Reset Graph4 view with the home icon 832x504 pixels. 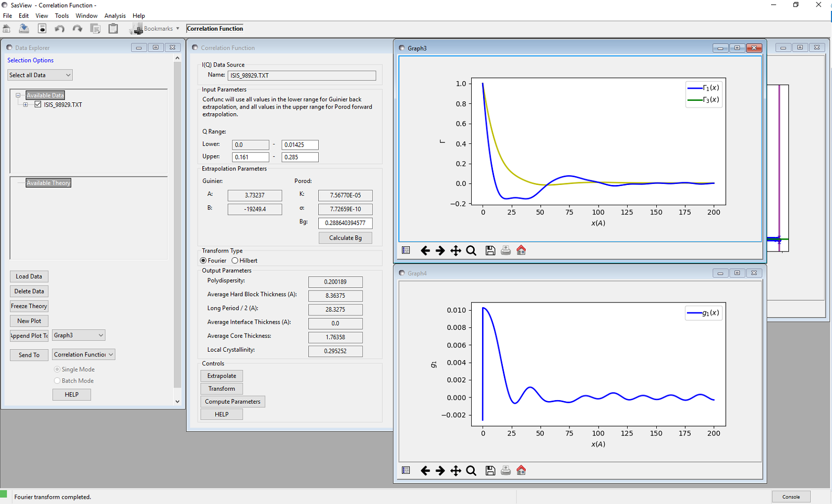click(521, 471)
